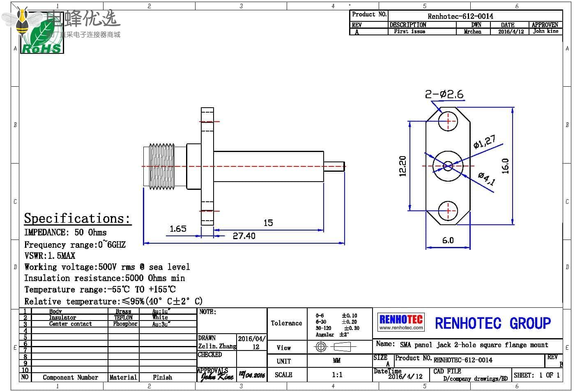Image resolution: width=582 pixels, height=392 pixels.
Task: Click the threaded section of the connector
Action: (x=161, y=166)
